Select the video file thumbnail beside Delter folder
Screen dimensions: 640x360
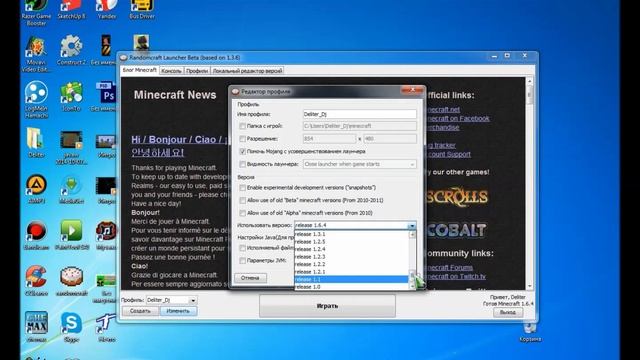[x=71, y=147]
